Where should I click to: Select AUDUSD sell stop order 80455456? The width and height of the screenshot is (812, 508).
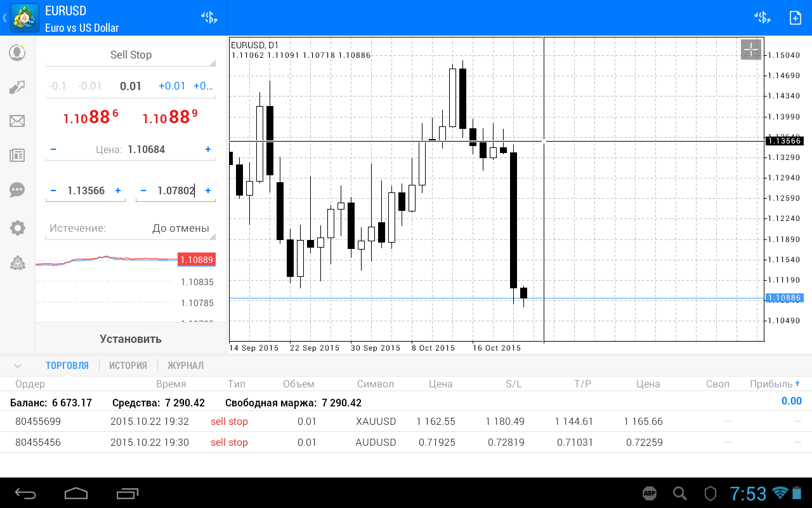406,443
